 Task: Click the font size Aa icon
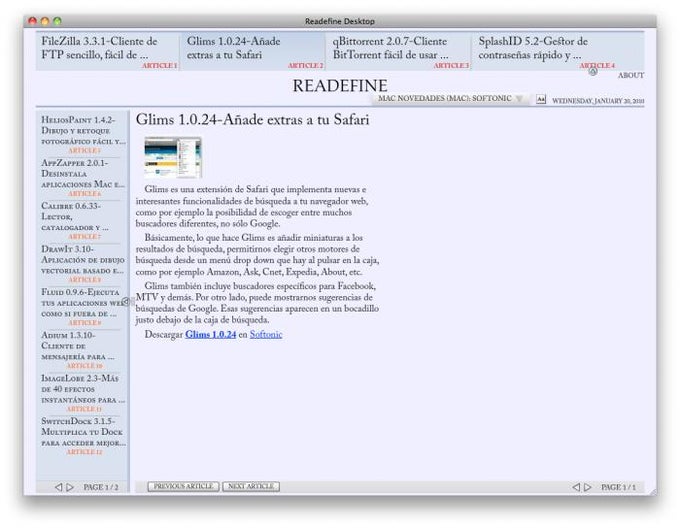point(540,99)
